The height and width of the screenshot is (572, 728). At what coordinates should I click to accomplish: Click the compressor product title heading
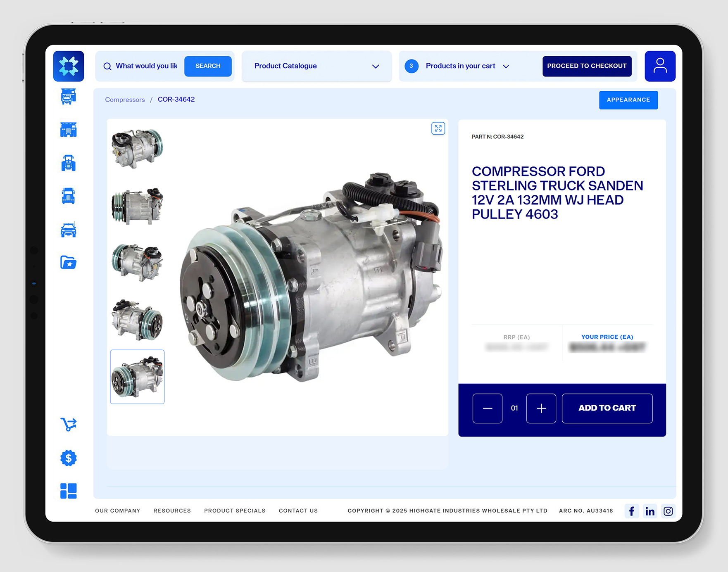coord(557,193)
